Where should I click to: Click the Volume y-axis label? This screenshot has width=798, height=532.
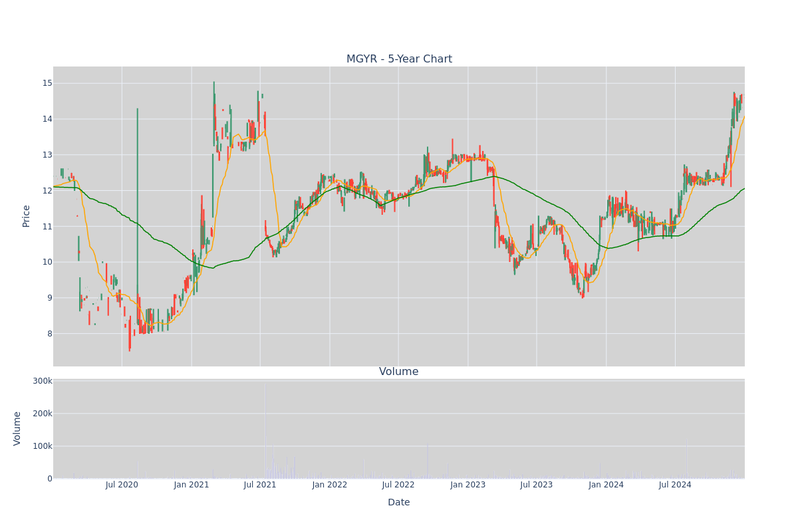[17, 428]
